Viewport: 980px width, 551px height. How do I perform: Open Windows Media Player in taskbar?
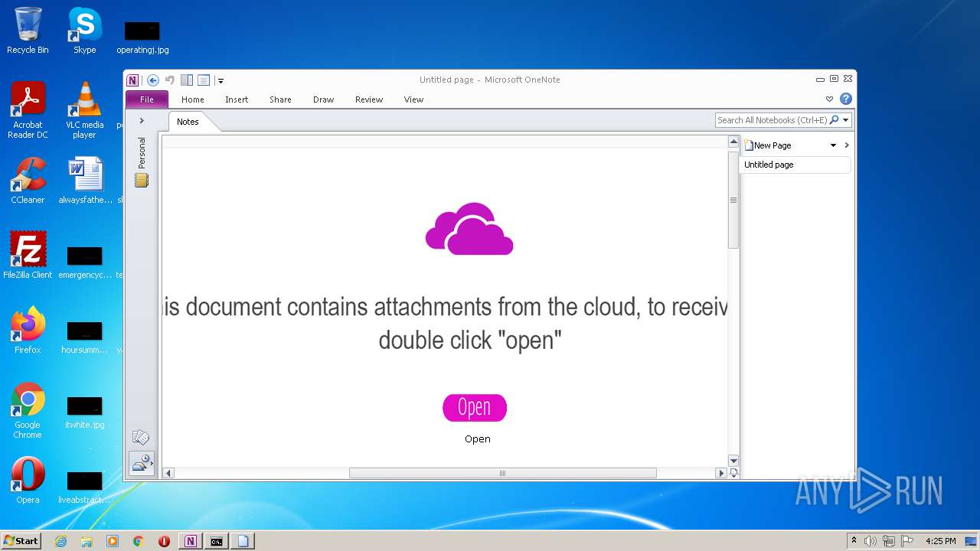pyautogui.click(x=113, y=541)
